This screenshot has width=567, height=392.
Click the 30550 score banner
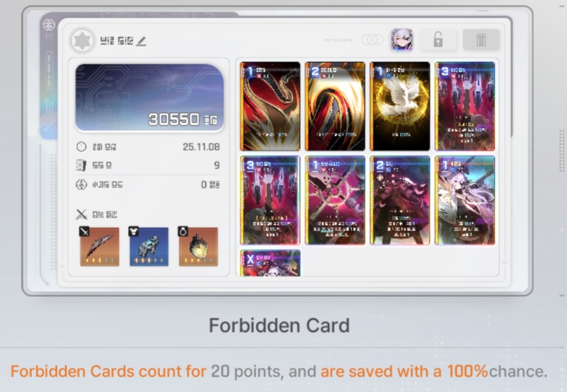pos(149,98)
